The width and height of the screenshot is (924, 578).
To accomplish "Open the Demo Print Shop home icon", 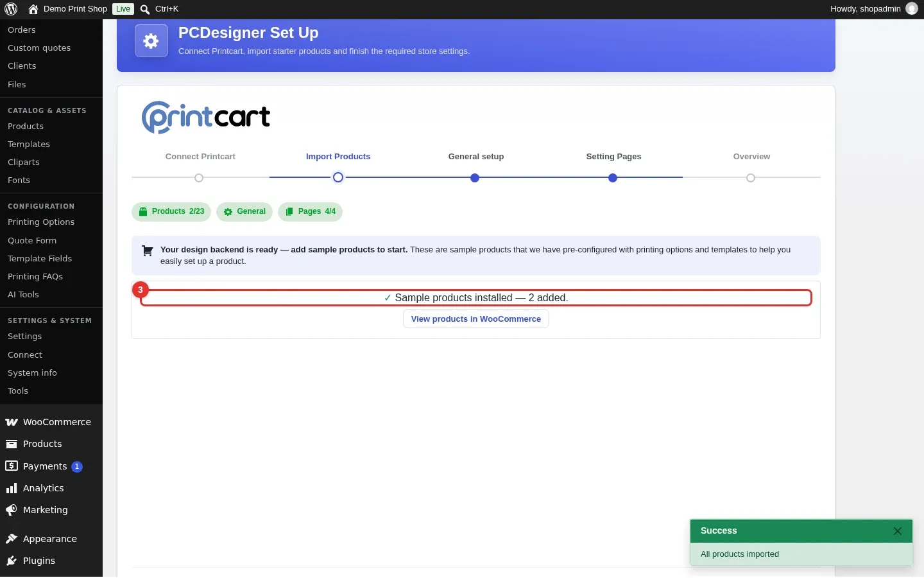I will [x=33, y=9].
